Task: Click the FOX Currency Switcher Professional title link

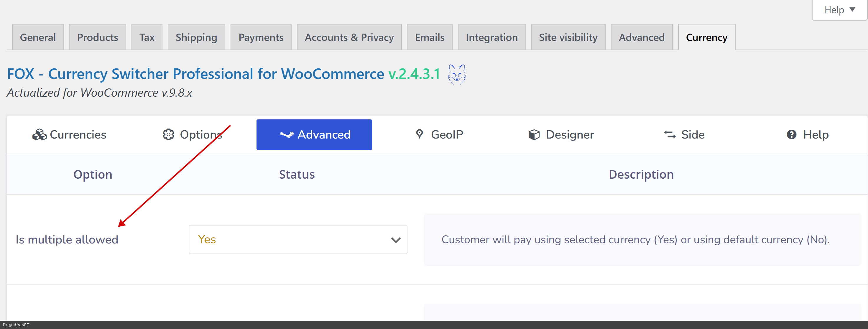Action: coord(195,74)
